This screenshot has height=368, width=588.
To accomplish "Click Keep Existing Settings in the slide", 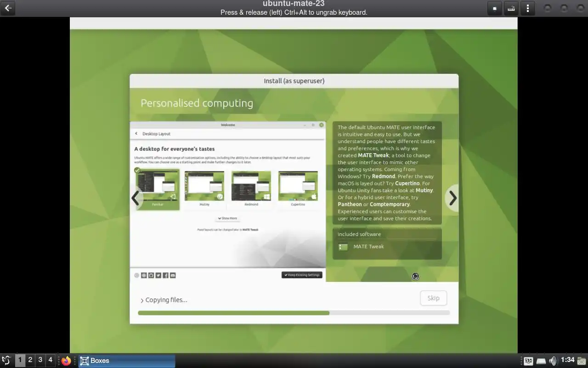I will tap(302, 275).
